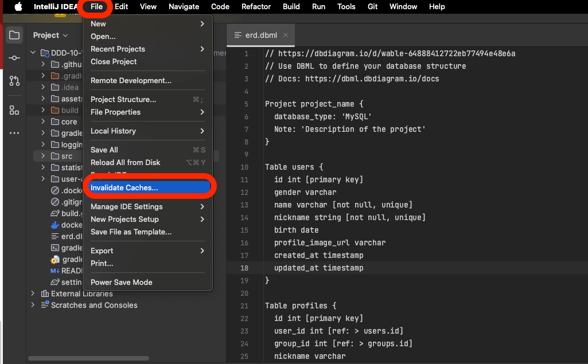
Task: Open the Edit menu
Action: [121, 6]
